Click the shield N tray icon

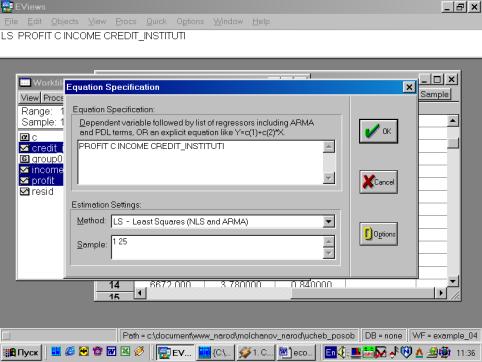[x=406, y=352]
